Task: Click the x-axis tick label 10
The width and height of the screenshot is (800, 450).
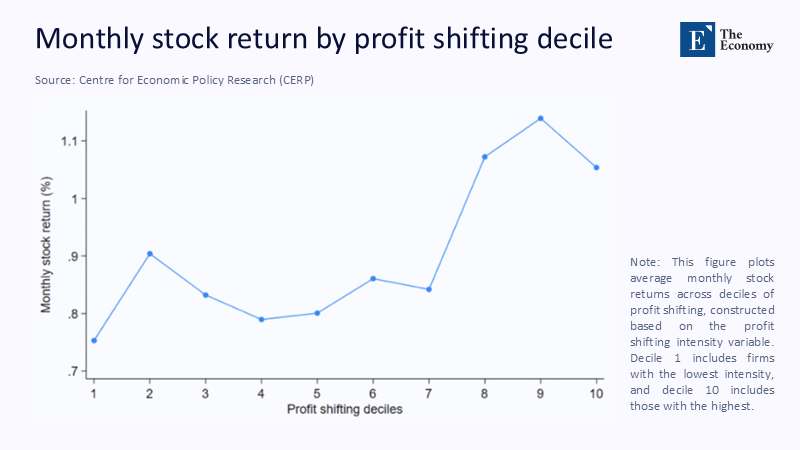Action: tap(597, 392)
